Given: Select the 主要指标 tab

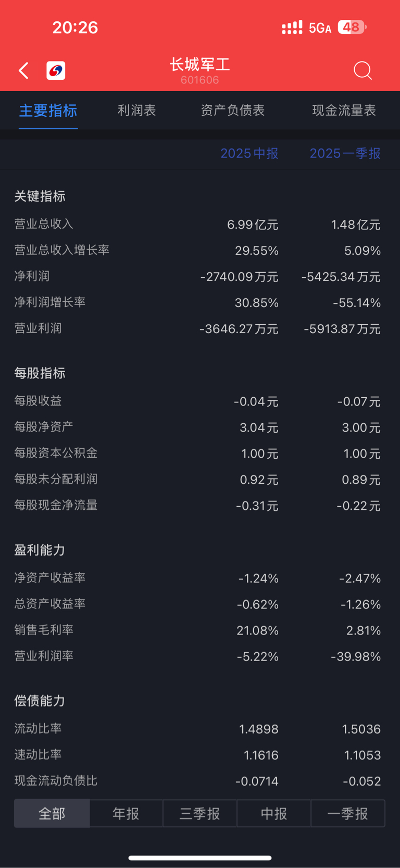Looking at the screenshot, I should pyautogui.click(x=48, y=111).
